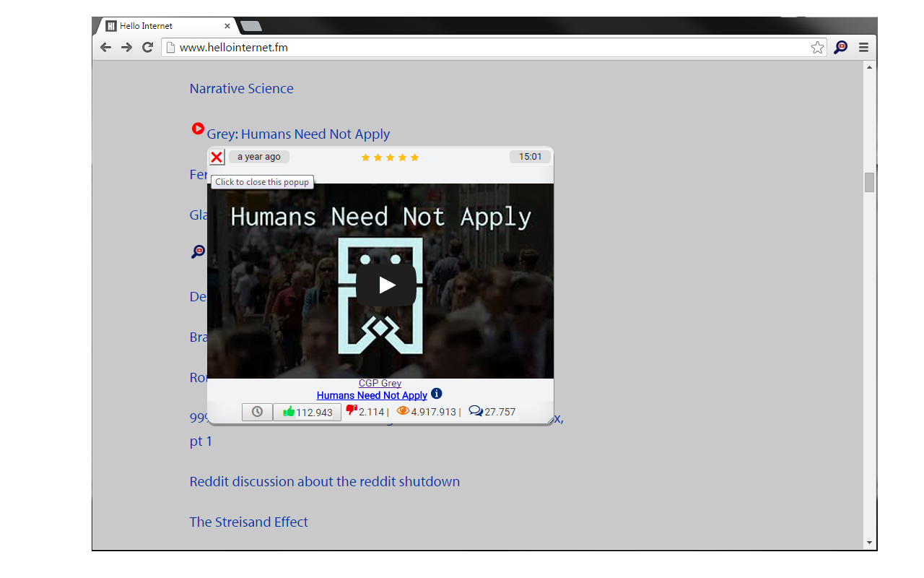Focus the address bar with www.hellointernet.fm
The height and width of the screenshot is (578, 924).
pos(491,48)
